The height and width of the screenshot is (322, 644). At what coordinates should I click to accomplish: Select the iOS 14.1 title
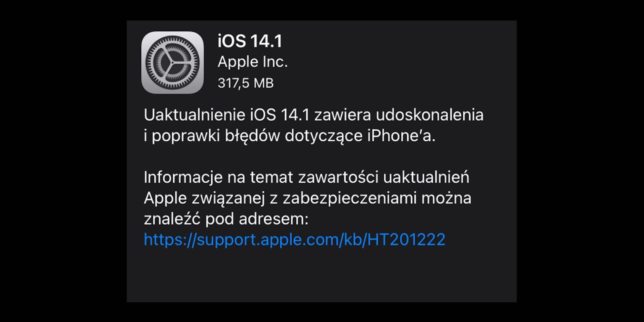[250, 41]
